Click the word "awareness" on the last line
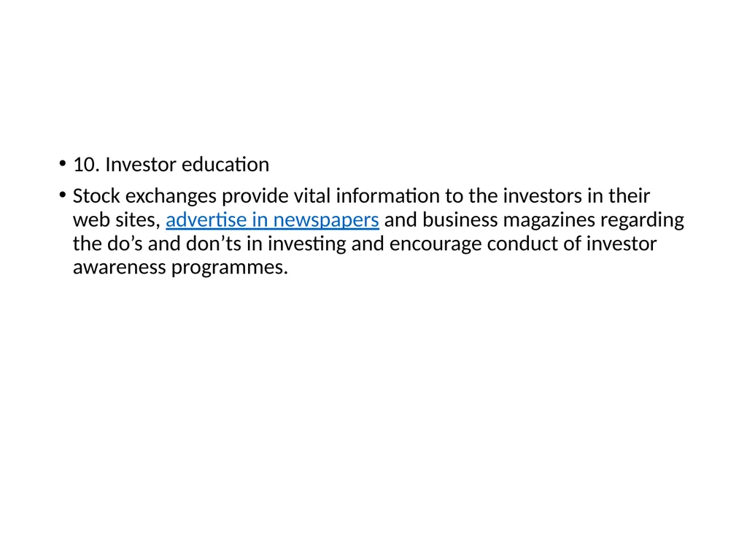The image size is (747, 560). tap(120, 268)
